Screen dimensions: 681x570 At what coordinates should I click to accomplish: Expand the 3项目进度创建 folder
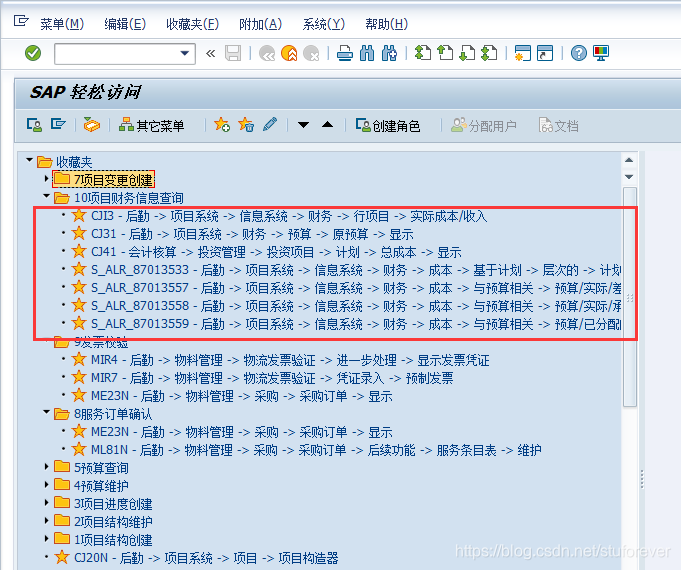click(x=46, y=503)
